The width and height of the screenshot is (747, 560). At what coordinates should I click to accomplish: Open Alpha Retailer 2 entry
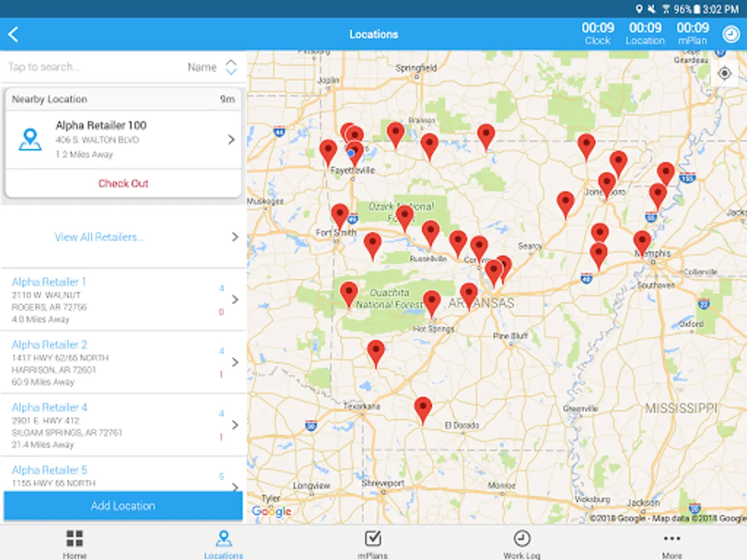[123, 363]
